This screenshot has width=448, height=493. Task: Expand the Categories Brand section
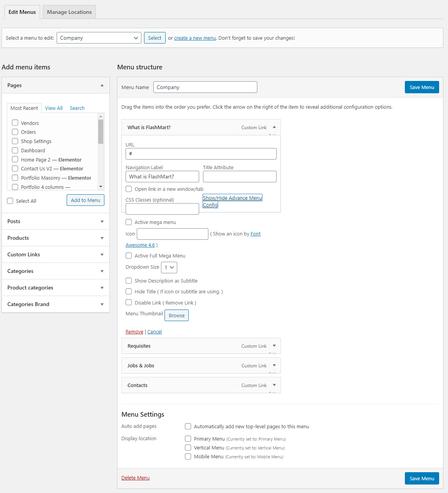(56, 304)
